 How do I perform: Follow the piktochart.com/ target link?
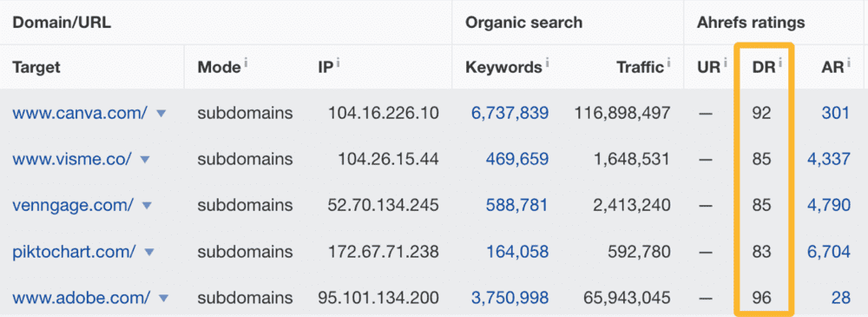point(74,252)
